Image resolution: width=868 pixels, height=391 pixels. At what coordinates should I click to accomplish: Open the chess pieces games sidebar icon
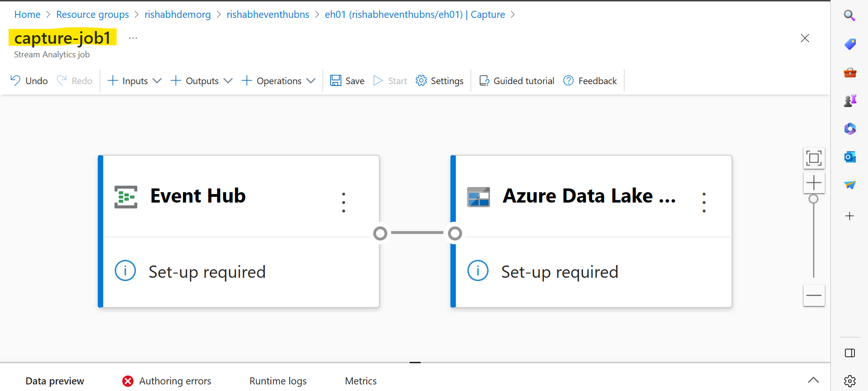[x=850, y=101]
